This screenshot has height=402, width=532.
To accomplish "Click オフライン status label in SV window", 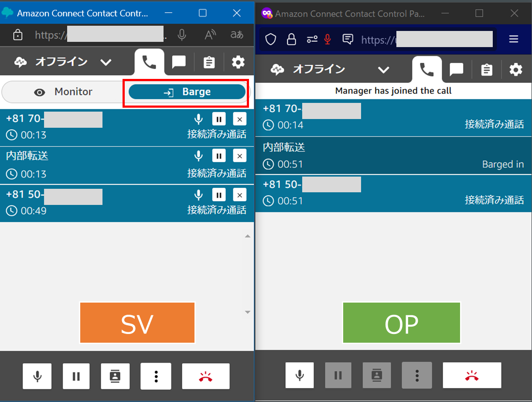I will click(61, 61).
